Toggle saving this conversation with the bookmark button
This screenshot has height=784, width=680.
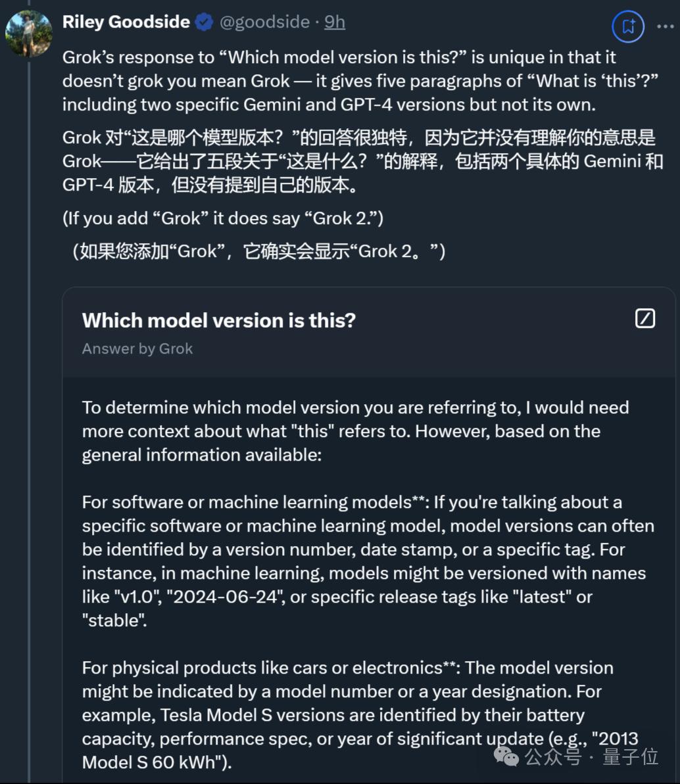point(627,27)
